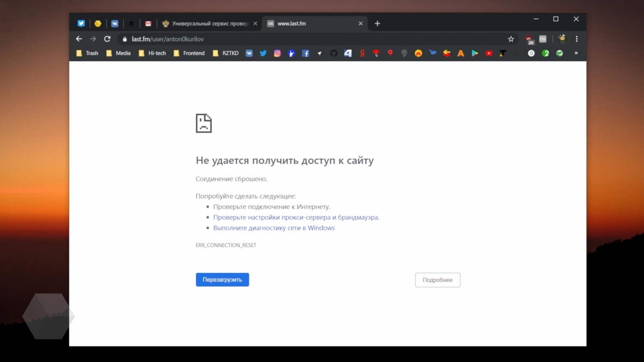Open the white round icon bookmark
Viewport: 644px width, 362px height.
(x=531, y=53)
